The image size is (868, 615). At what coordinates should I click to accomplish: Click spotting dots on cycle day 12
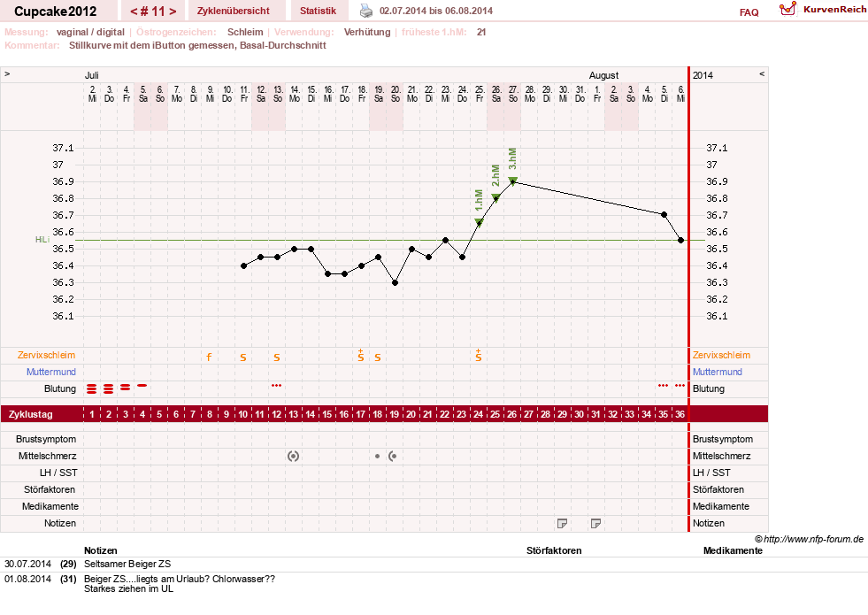click(277, 385)
